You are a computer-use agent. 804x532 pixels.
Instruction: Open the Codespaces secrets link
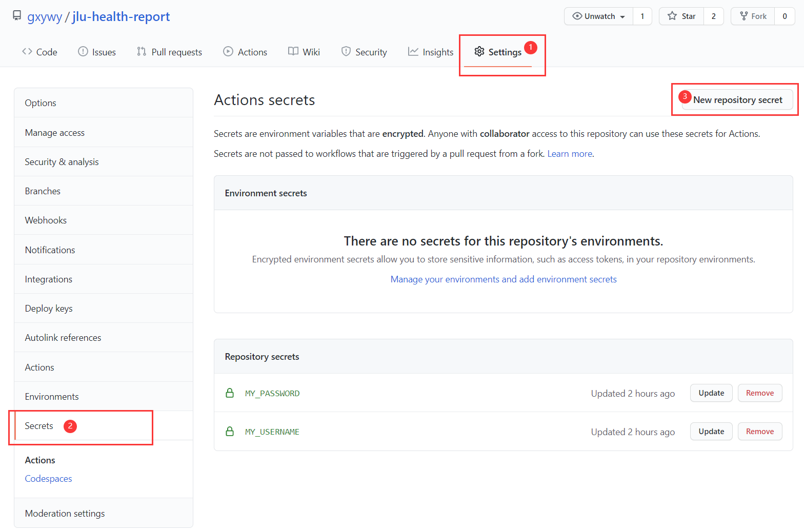click(x=48, y=479)
